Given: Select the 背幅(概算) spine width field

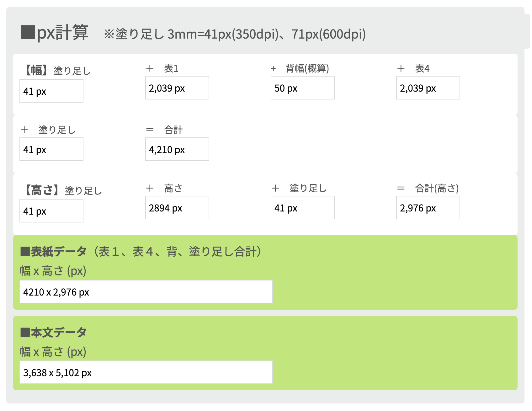Looking at the screenshot, I should point(302,88).
